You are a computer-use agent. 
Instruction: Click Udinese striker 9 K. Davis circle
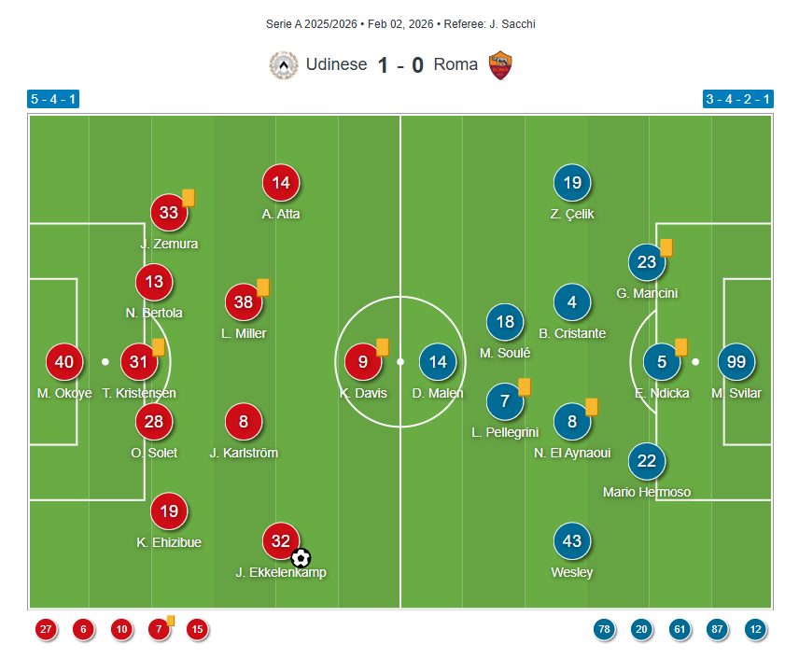tap(363, 362)
